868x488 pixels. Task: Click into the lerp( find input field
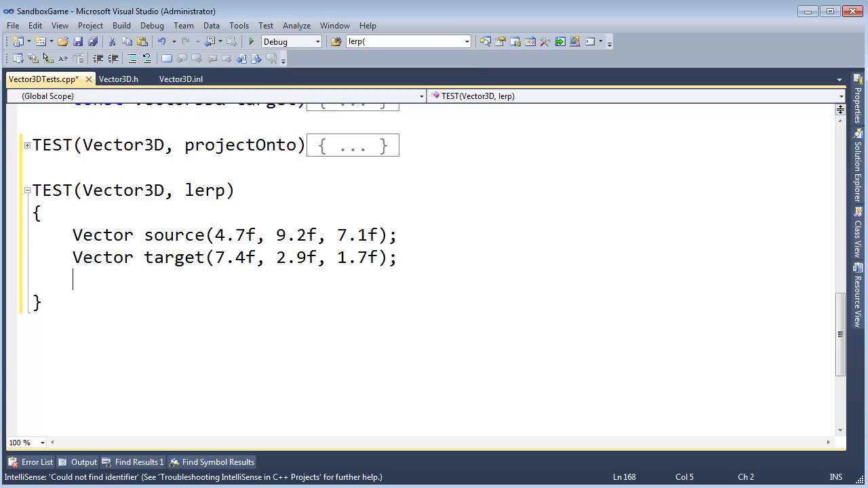click(404, 41)
